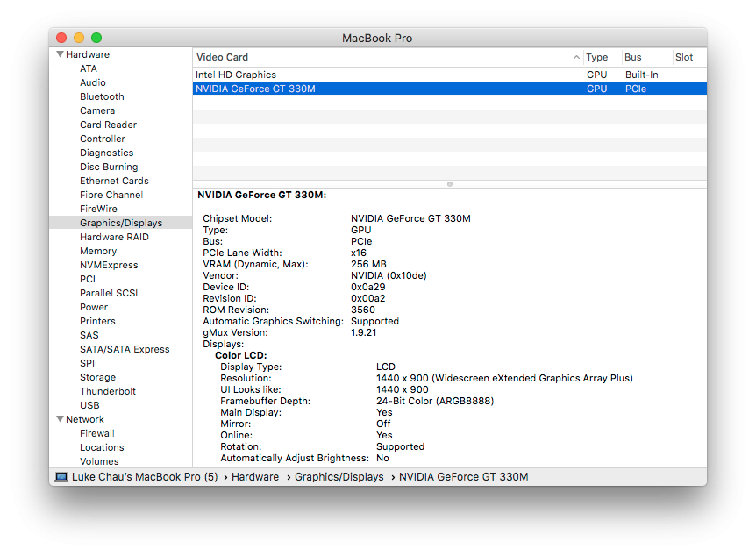This screenshot has width=756, height=556.
Task: Select the Intel HD Graphics row
Action: (x=450, y=75)
